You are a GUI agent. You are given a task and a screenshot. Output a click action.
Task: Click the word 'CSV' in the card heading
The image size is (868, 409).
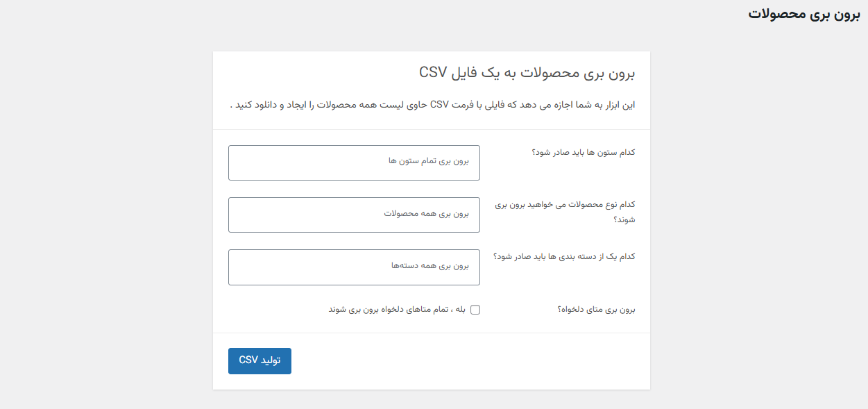point(434,73)
